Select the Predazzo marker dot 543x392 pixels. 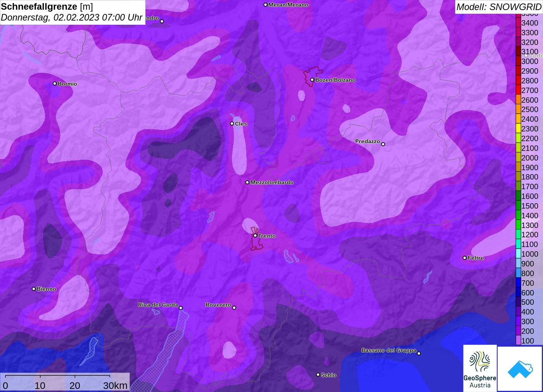[x=383, y=144]
